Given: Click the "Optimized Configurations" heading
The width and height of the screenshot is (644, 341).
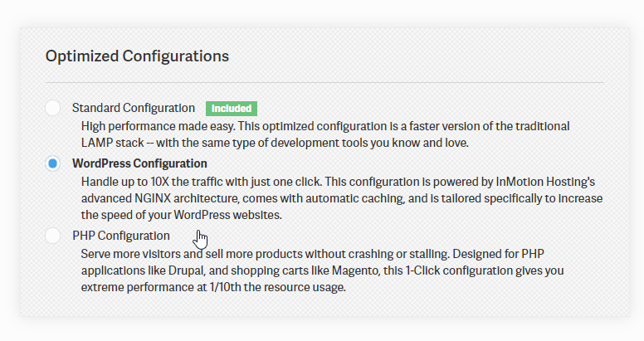Looking at the screenshot, I should [x=137, y=56].
